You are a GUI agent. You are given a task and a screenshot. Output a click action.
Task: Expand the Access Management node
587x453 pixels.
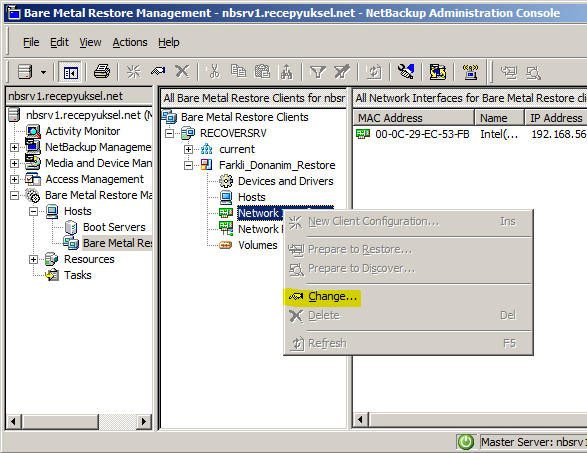tap(14, 179)
